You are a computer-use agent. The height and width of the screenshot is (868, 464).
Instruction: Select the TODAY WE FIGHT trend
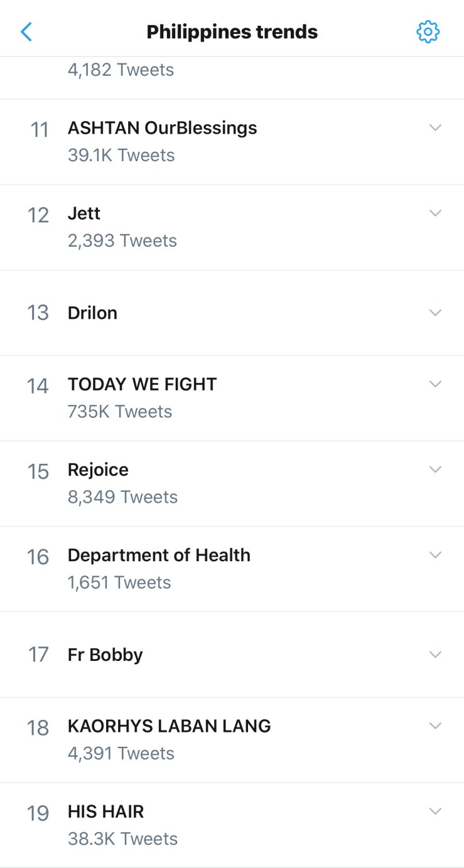pyautogui.click(x=142, y=384)
